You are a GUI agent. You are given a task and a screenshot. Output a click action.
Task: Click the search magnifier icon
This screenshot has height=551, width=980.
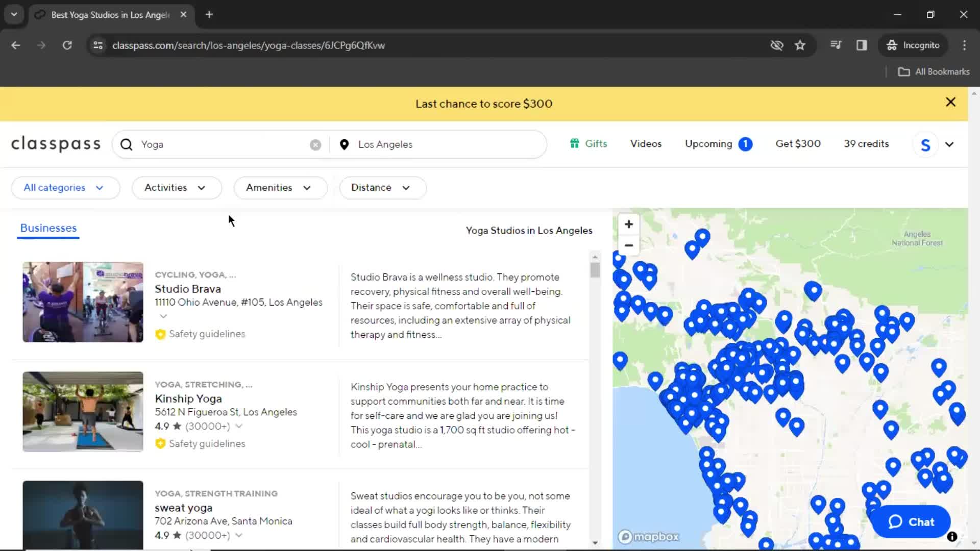[x=126, y=144]
